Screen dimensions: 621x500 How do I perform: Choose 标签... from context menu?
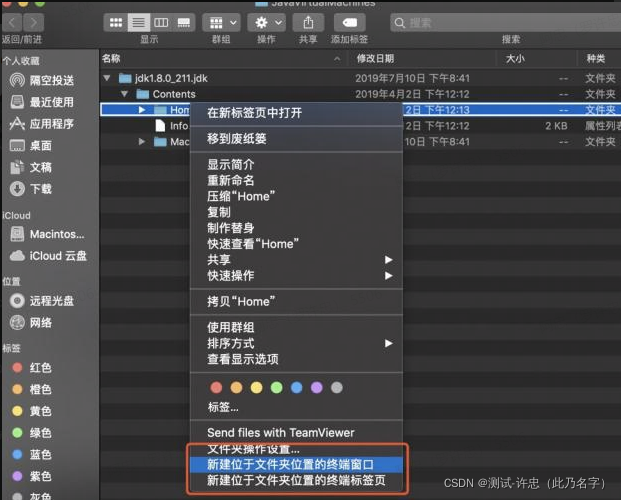coord(296,407)
